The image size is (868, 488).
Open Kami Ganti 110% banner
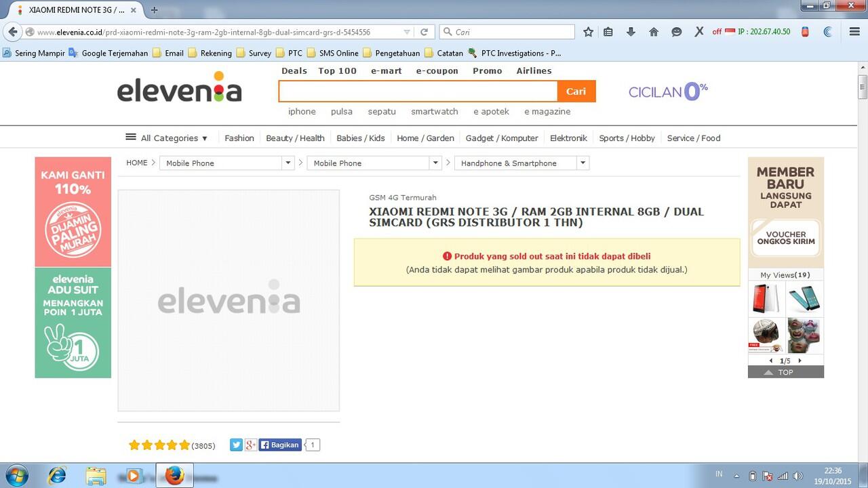[73, 212]
